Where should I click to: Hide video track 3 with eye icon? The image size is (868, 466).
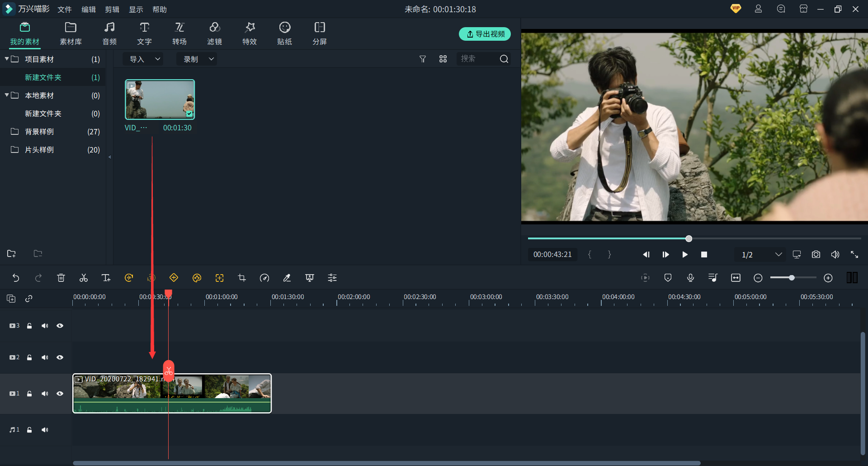[60, 326]
